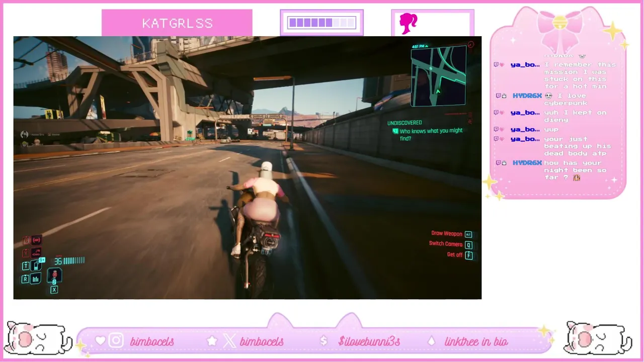
Task: Click the X key prompt below grenade
Action: [x=54, y=290]
